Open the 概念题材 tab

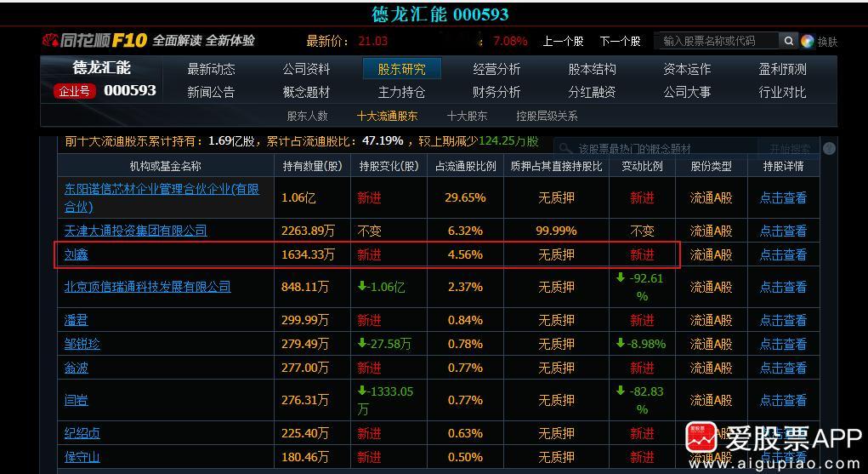point(306,92)
